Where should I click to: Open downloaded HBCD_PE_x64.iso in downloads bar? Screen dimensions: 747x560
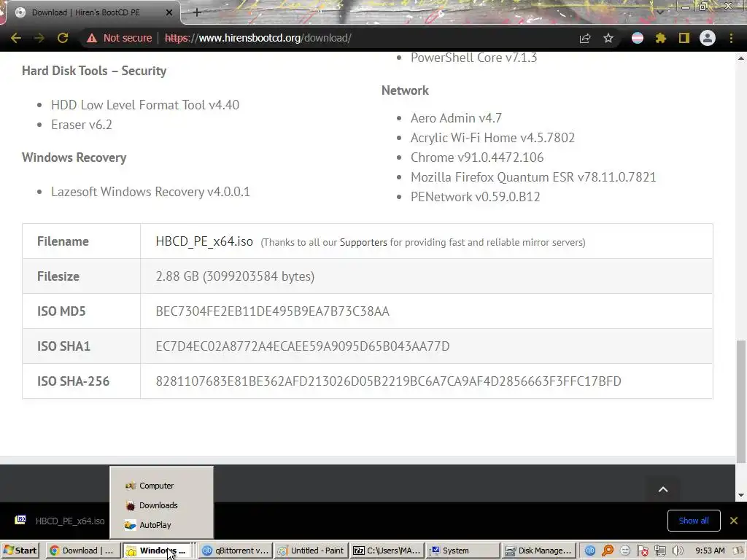pos(60,521)
